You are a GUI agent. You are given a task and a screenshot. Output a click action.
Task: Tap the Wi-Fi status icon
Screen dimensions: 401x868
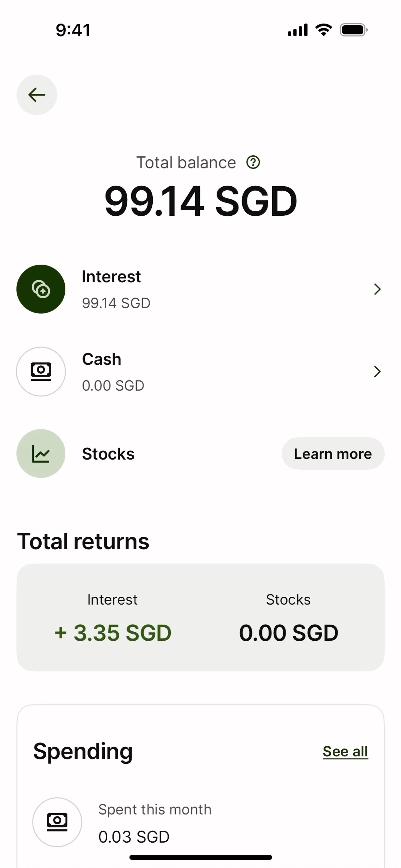[x=324, y=30]
